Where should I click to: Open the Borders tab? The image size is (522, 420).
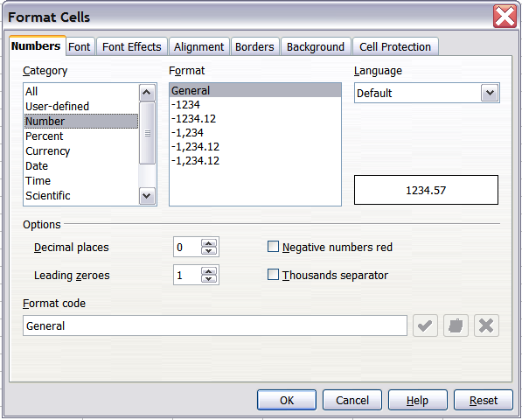click(254, 47)
